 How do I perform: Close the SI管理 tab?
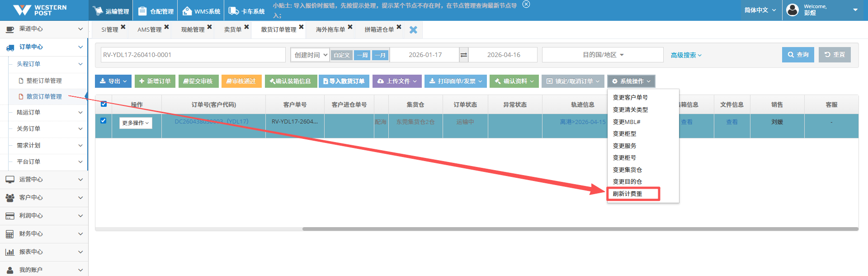pos(123,27)
